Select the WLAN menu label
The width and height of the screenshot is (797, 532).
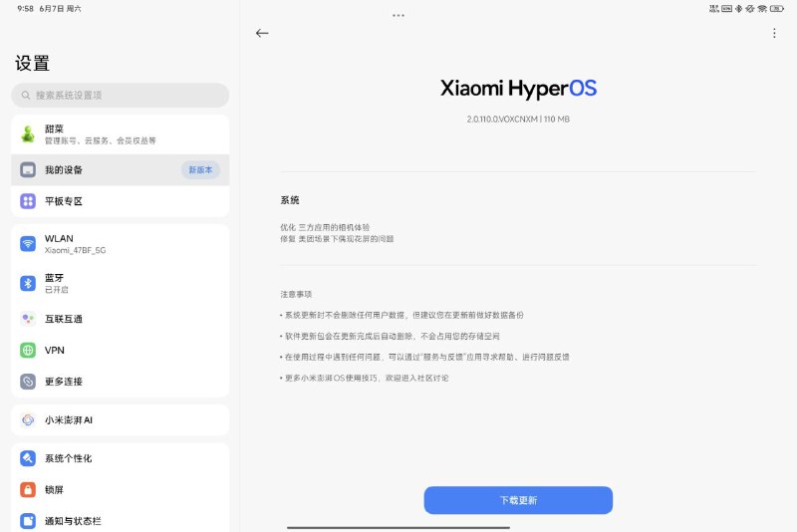click(59, 238)
